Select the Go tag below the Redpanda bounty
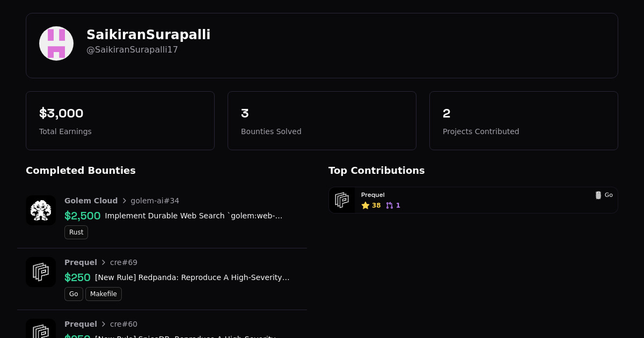 (74, 294)
